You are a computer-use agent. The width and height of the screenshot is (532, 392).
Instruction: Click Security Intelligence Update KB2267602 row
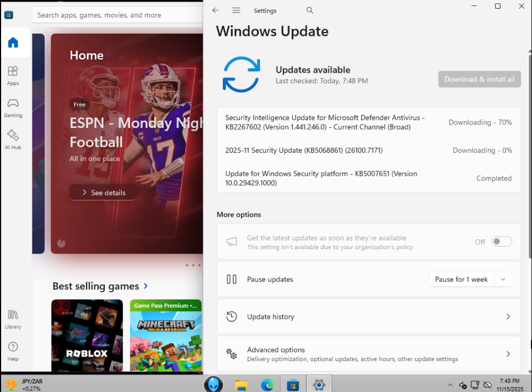368,122
